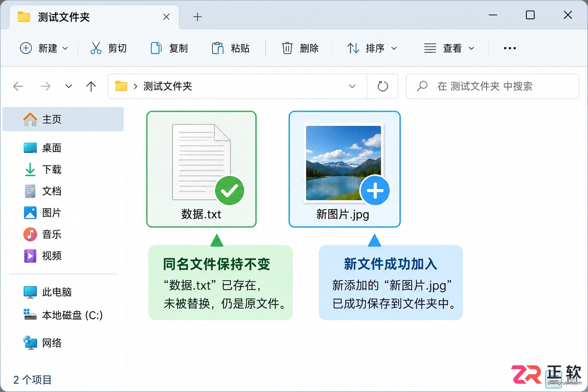Click the magnifier search icon
Screen dimensions: 588x392
click(x=422, y=86)
